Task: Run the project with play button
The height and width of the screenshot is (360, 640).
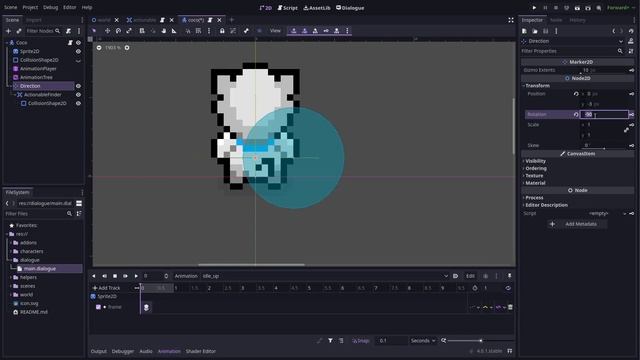Action: (x=534, y=8)
